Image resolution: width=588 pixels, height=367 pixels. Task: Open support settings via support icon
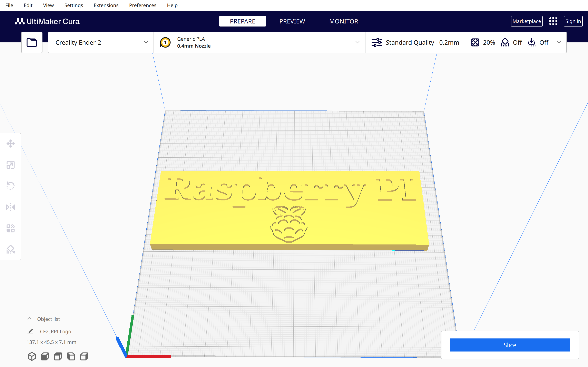(505, 42)
